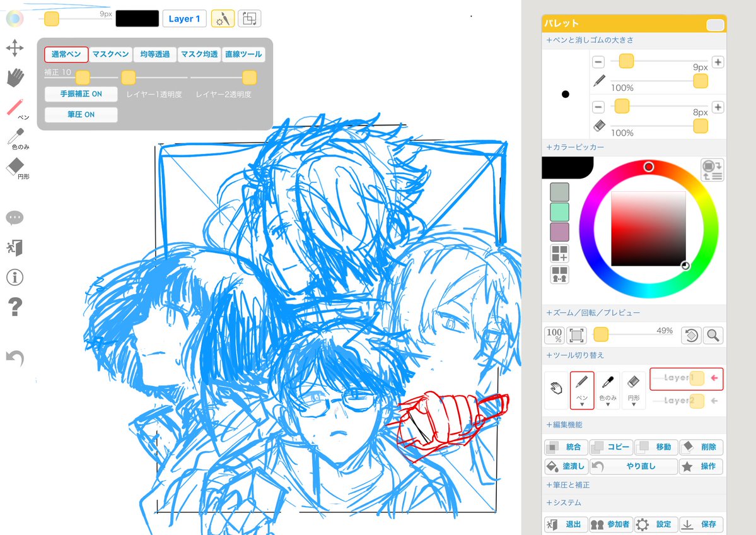This screenshot has width=756, height=535.
Task: Select the hand pan tool in ツール切り替え panel
Action: (556, 389)
